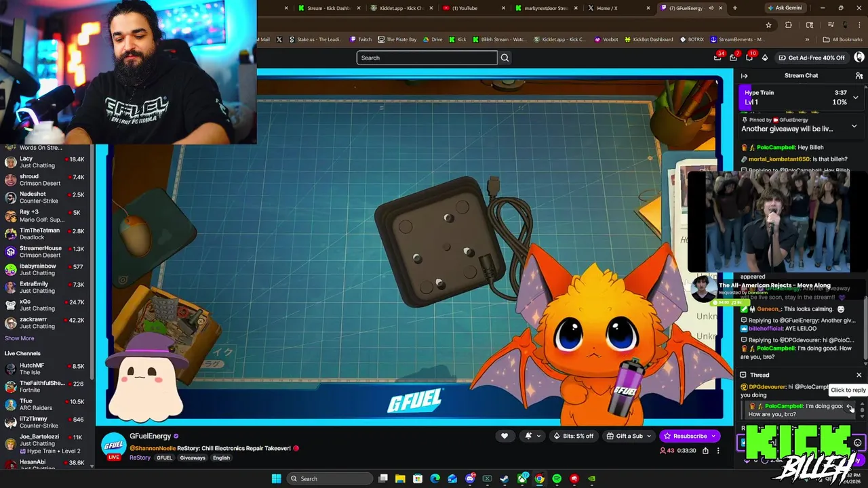The width and height of the screenshot is (868, 488).
Task: Click @ShannonNoelle mention in stream title
Action: tap(153, 448)
